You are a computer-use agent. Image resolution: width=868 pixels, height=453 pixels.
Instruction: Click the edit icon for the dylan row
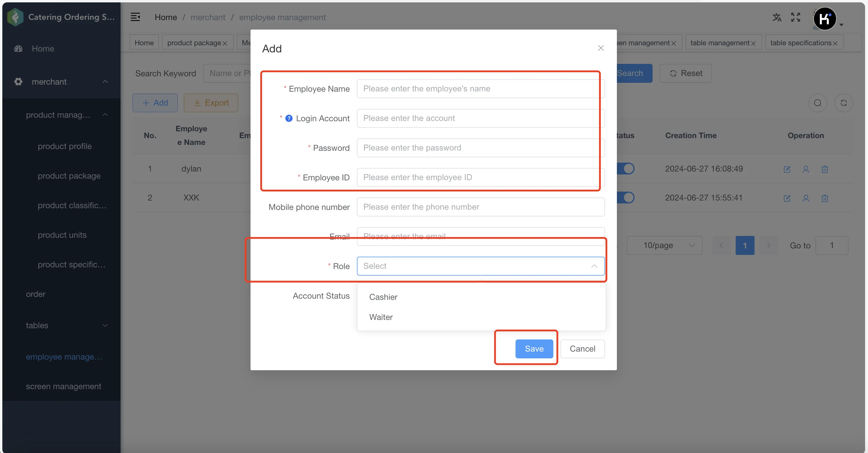pos(787,169)
